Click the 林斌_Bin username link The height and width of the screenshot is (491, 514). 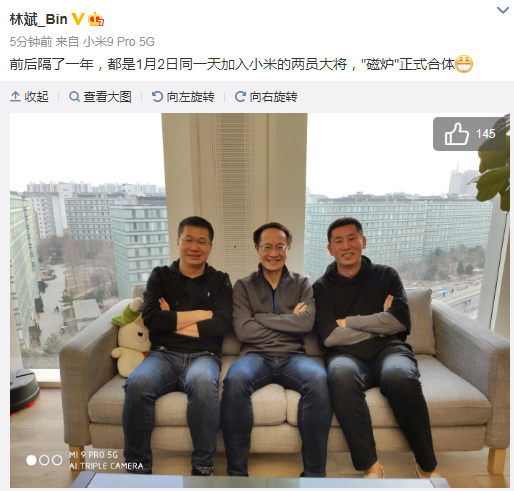click(x=39, y=19)
